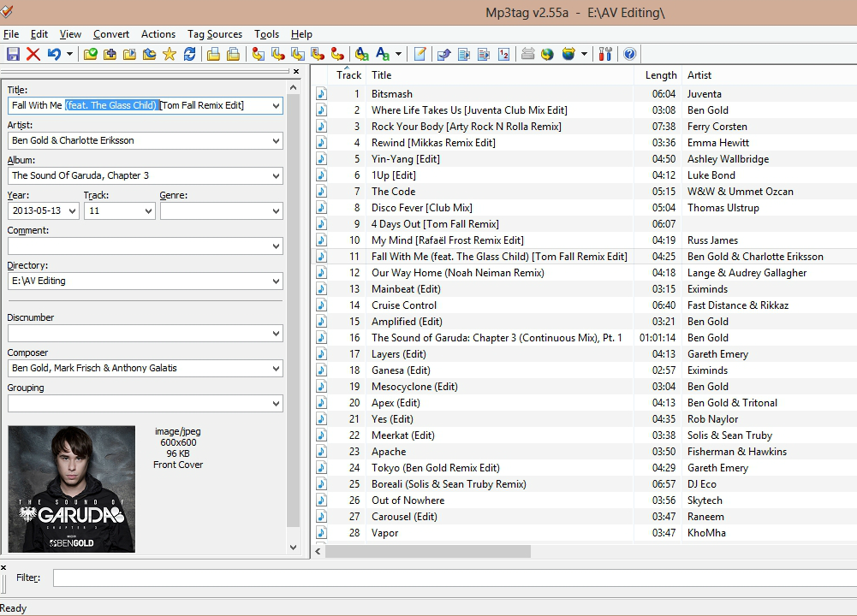Open the Tools menu
Screen dimensions: 857x616
(x=267, y=34)
